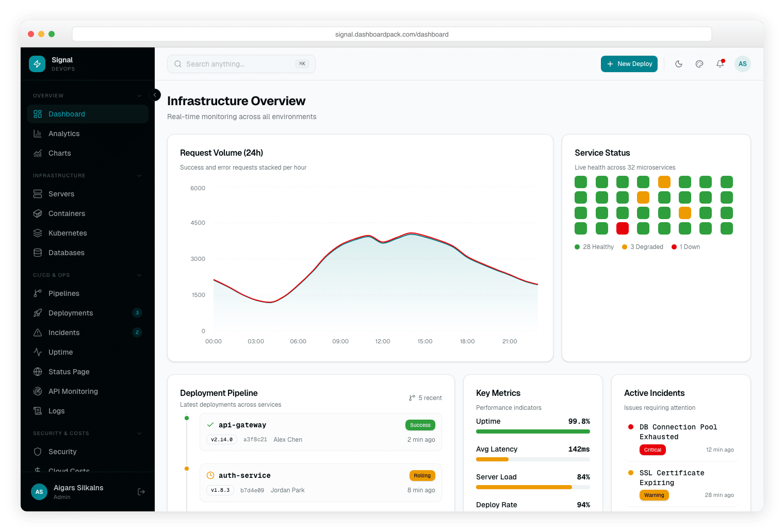Click the Avg Latency progress bar

pos(533,459)
